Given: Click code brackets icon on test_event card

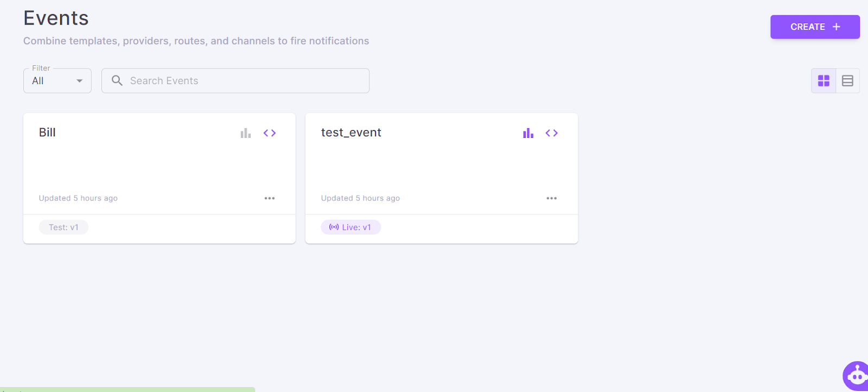Looking at the screenshot, I should [x=552, y=133].
